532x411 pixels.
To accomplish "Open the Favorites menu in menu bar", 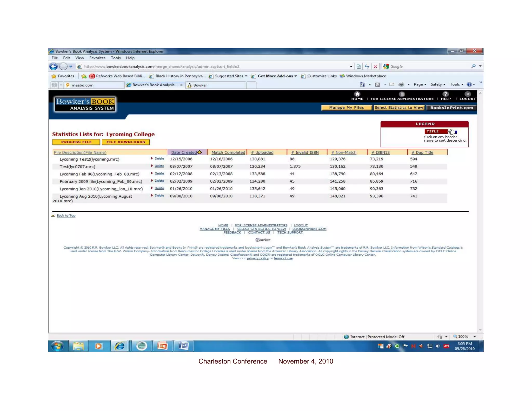I will [97, 58].
